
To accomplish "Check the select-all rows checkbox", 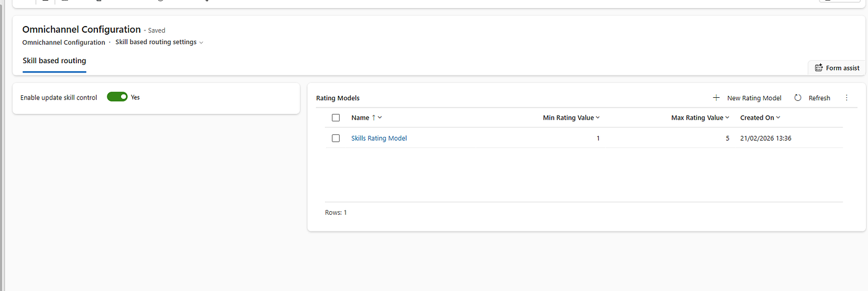I will coord(336,118).
